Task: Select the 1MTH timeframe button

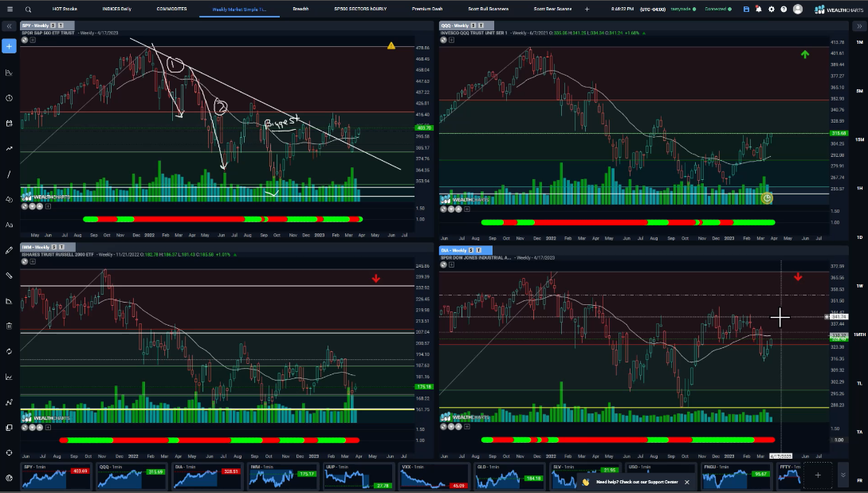Action: tap(860, 335)
